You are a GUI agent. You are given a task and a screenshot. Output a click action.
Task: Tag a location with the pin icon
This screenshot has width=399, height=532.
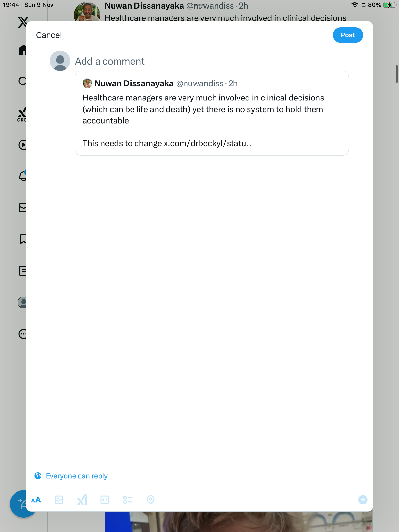(x=150, y=500)
